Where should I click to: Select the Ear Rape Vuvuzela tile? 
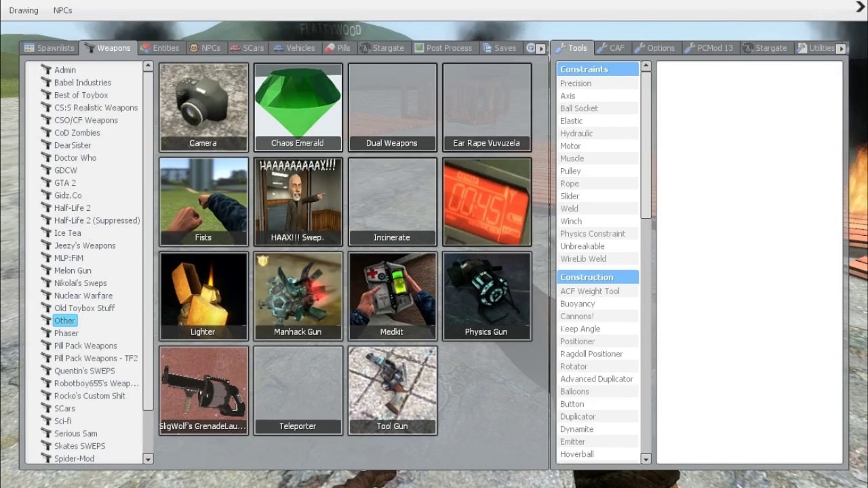(x=486, y=107)
